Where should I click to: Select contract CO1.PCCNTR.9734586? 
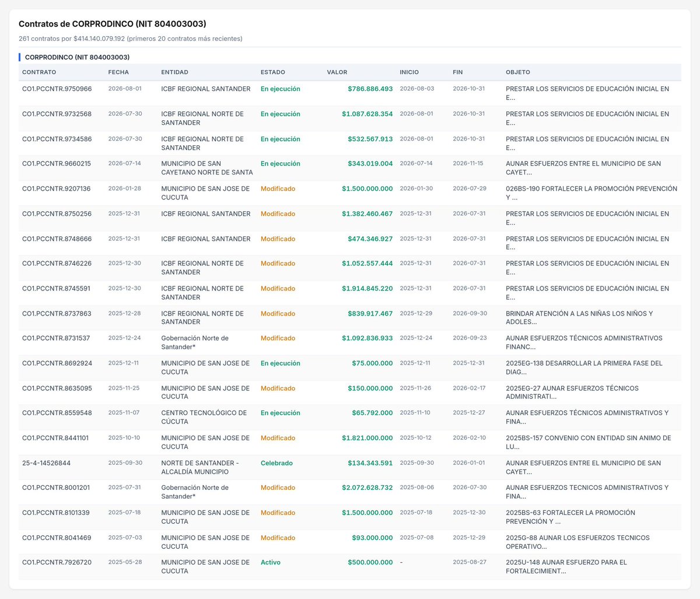57,139
